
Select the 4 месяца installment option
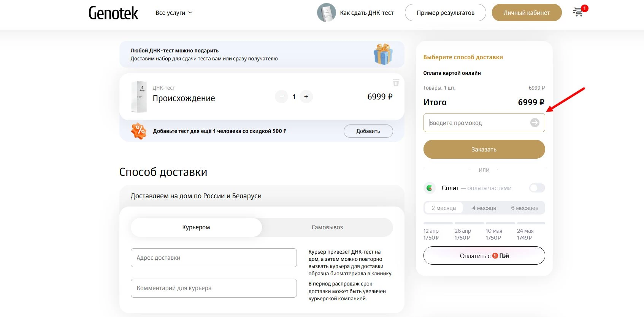(484, 208)
